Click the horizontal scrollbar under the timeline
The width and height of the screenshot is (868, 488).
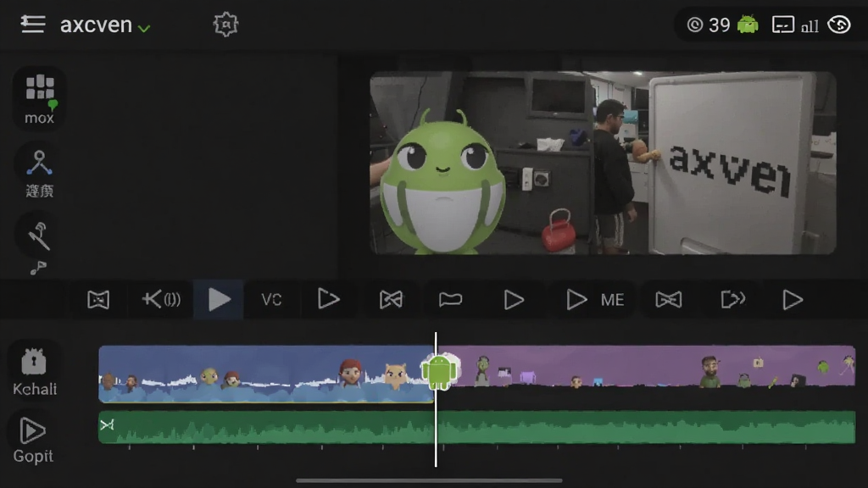(429, 480)
